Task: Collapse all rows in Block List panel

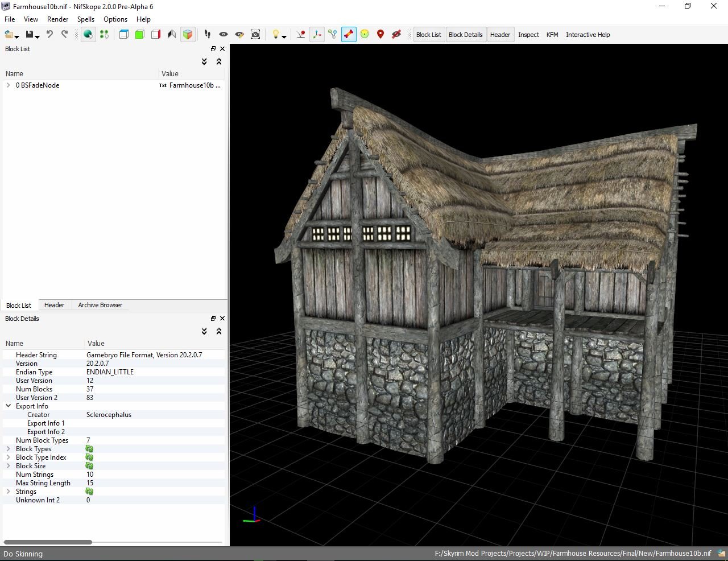Action: [219, 62]
